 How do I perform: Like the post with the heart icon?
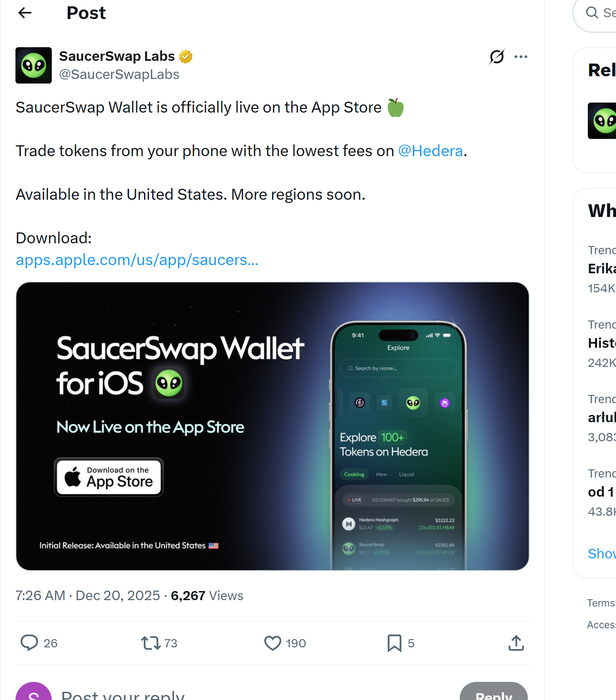pyautogui.click(x=273, y=643)
